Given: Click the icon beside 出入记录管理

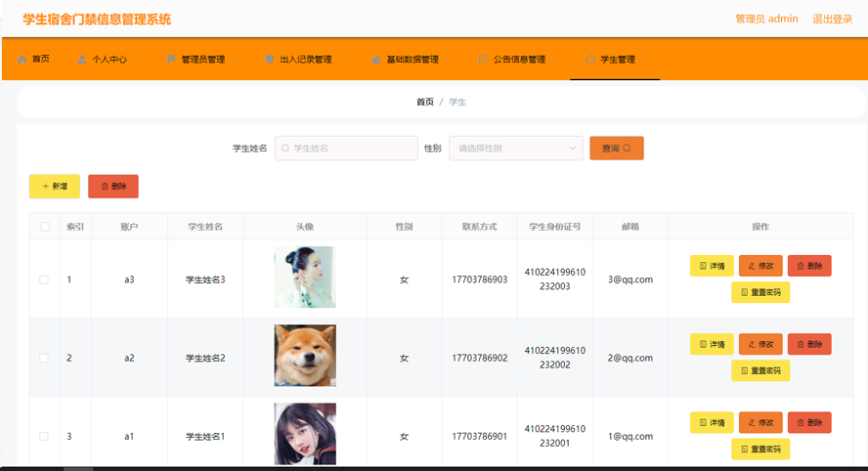Looking at the screenshot, I should click(x=270, y=60).
